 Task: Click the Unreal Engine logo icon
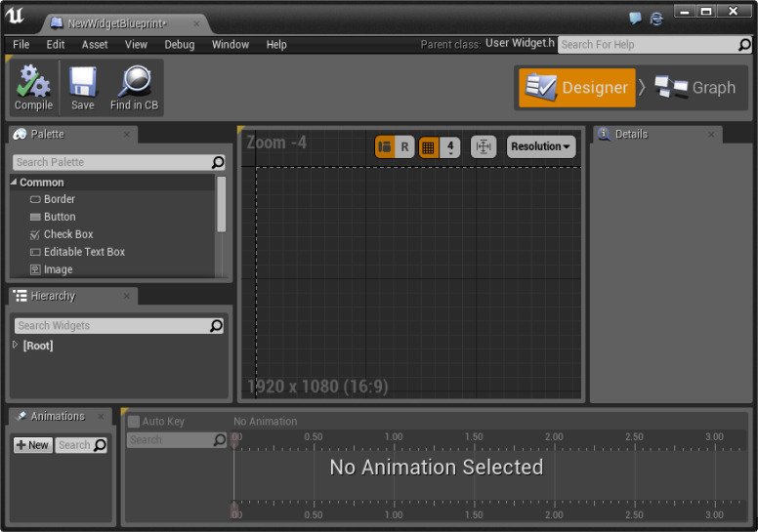coord(15,16)
